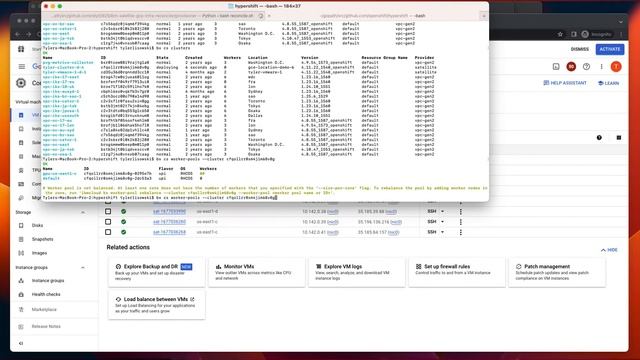
Task: Open the Release Notes icon
Action: coord(21,327)
